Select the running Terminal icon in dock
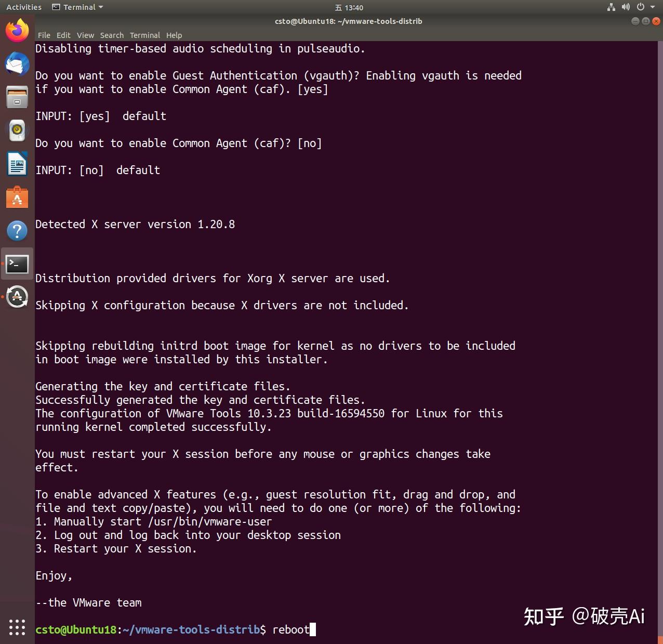Viewport: 663px width, 644px height. coord(17,264)
